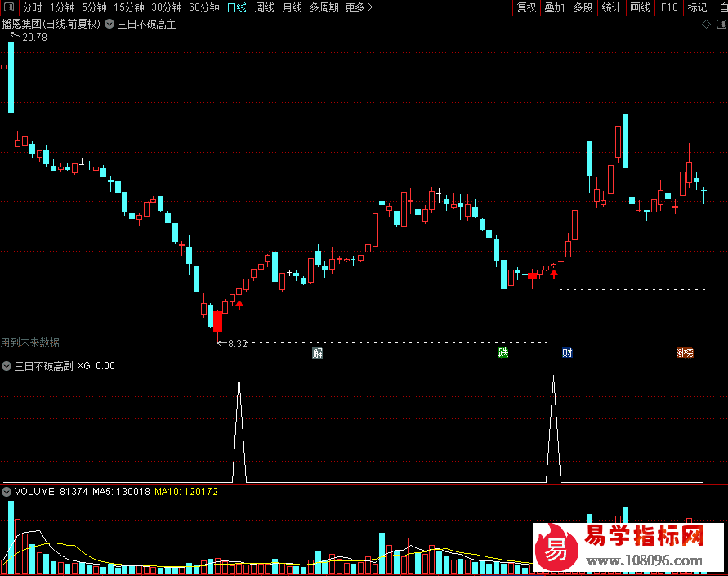Open the 更多 periods menu
The height and width of the screenshot is (576, 728).
[x=359, y=8]
